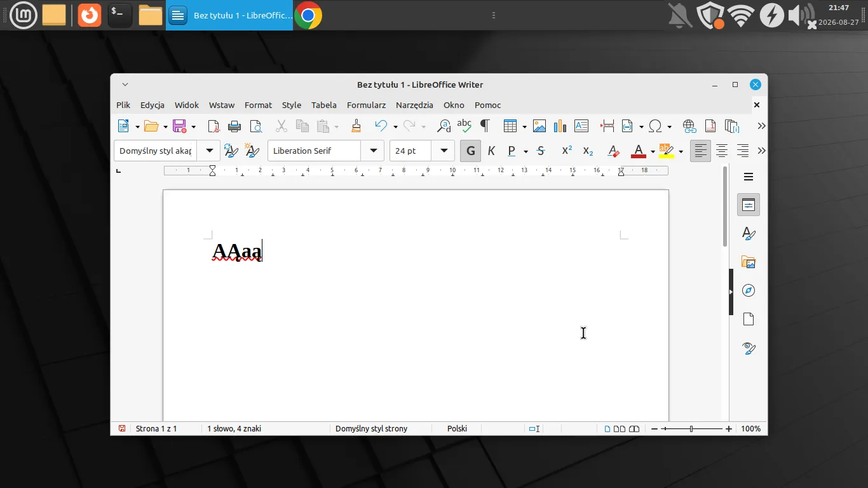Expand the font size dropdown

444,151
